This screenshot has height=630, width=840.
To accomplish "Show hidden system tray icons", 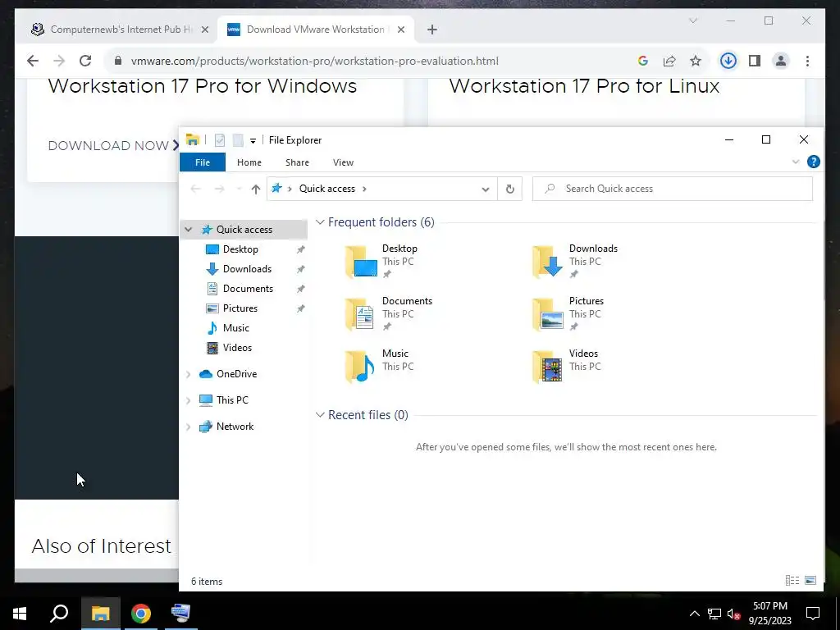I will tap(694, 614).
